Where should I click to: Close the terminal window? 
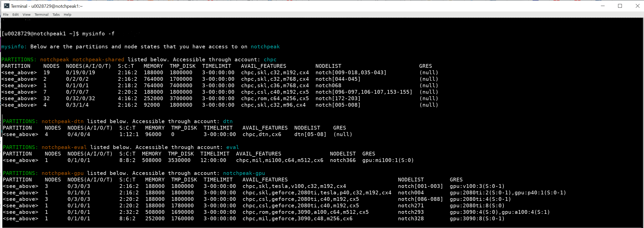click(637, 6)
